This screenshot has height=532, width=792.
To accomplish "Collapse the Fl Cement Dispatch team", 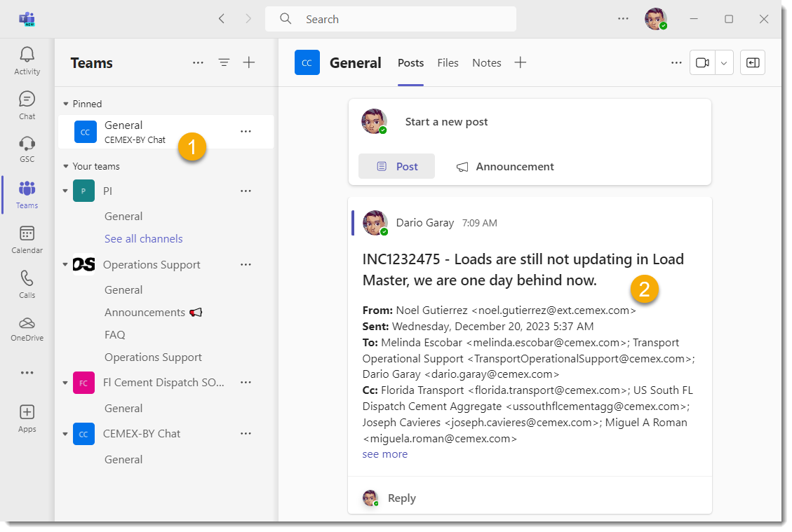I will point(66,383).
